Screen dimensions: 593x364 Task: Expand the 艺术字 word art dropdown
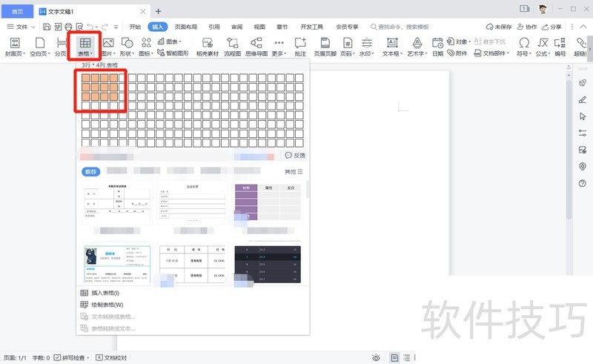(x=417, y=53)
